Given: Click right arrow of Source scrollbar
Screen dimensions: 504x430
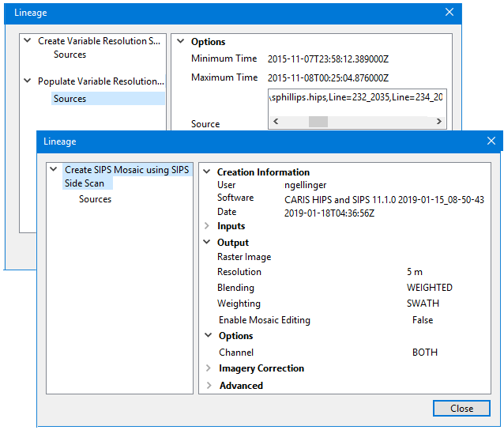Looking at the screenshot, I should click(x=439, y=122).
